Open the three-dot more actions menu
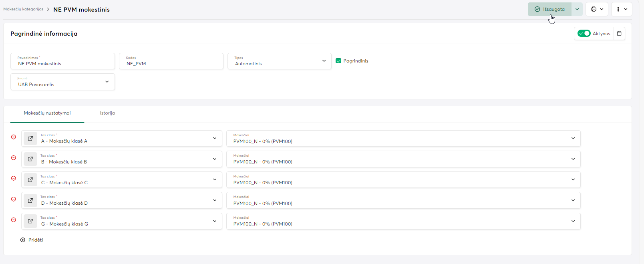 click(x=622, y=9)
